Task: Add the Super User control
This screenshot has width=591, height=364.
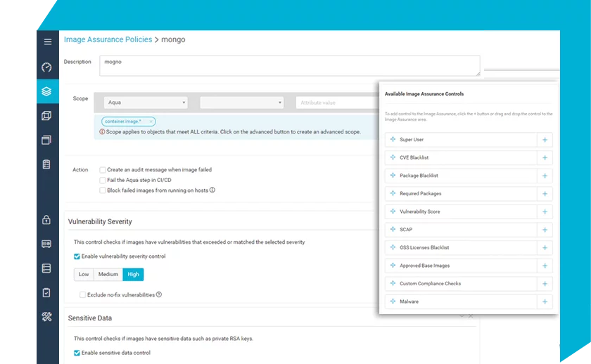Action: click(x=545, y=140)
